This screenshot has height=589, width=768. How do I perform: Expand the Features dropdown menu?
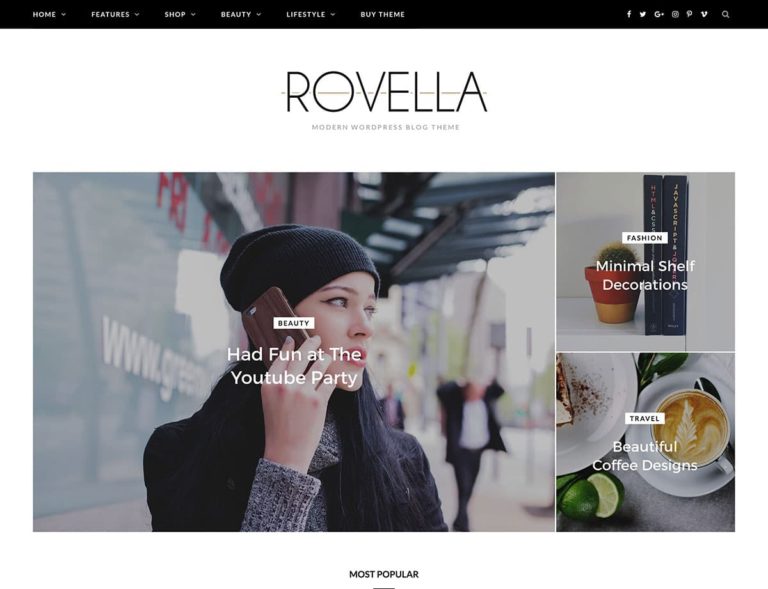115,14
